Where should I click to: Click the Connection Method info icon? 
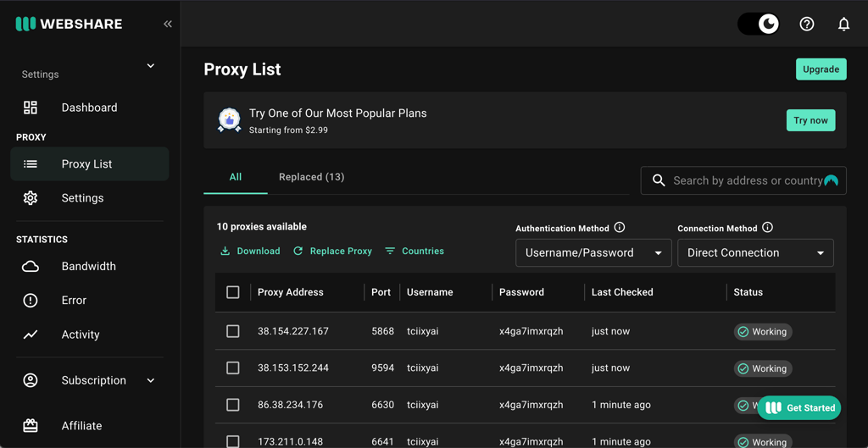pyautogui.click(x=767, y=227)
